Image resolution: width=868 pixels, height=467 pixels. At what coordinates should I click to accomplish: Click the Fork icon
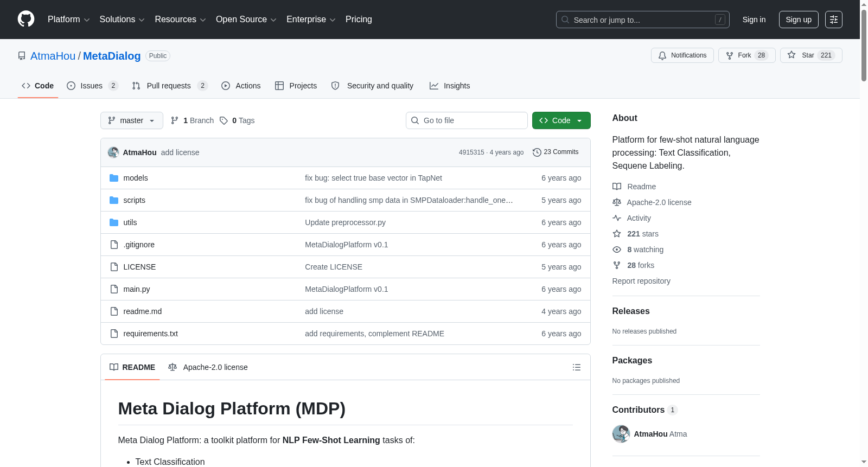tap(730, 55)
